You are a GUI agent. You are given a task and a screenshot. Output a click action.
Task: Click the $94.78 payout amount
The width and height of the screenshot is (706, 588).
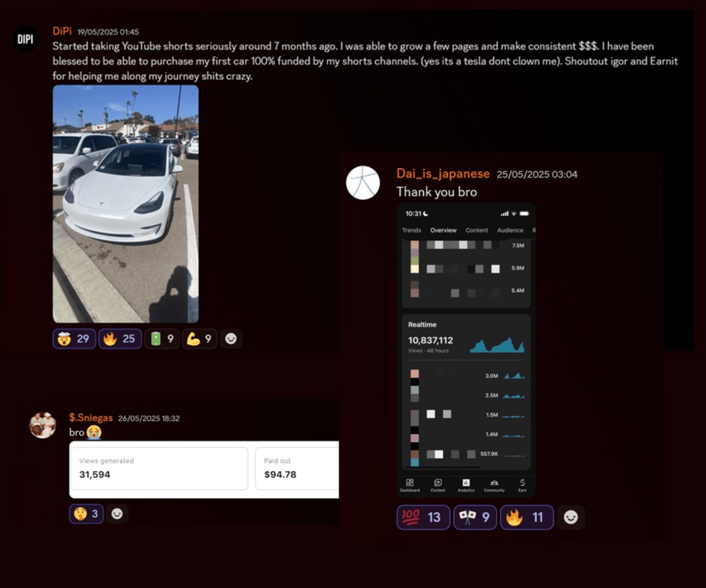click(x=280, y=474)
